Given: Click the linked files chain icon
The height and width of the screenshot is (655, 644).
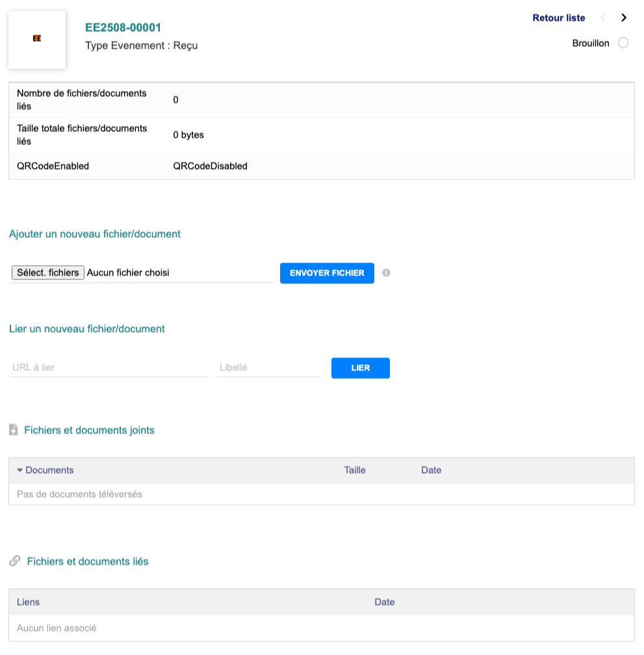Looking at the screenshot, I should (15, 561).
